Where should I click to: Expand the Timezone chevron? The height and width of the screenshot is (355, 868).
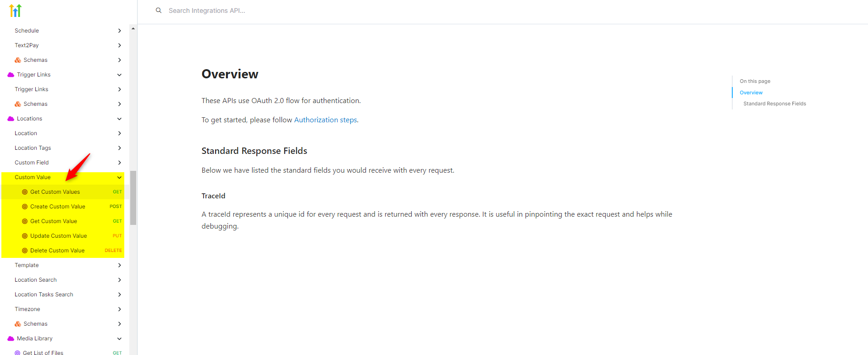[x=119, y=309]
